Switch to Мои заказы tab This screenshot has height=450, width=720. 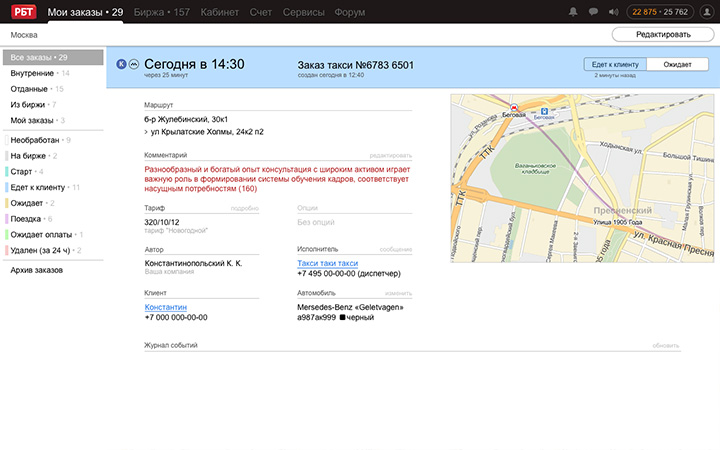pos(85,12)
